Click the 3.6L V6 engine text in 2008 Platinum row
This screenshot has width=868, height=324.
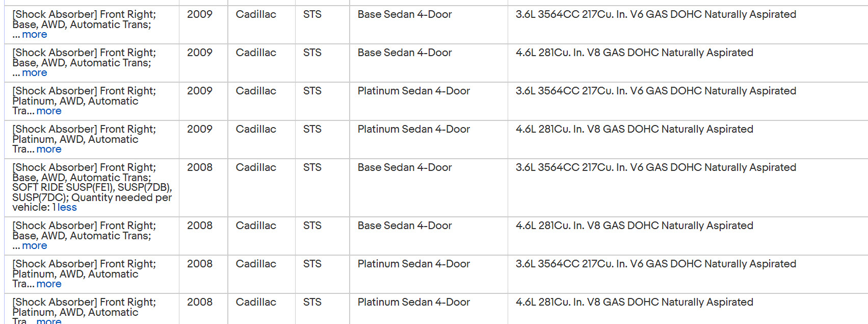pos(655,264)
